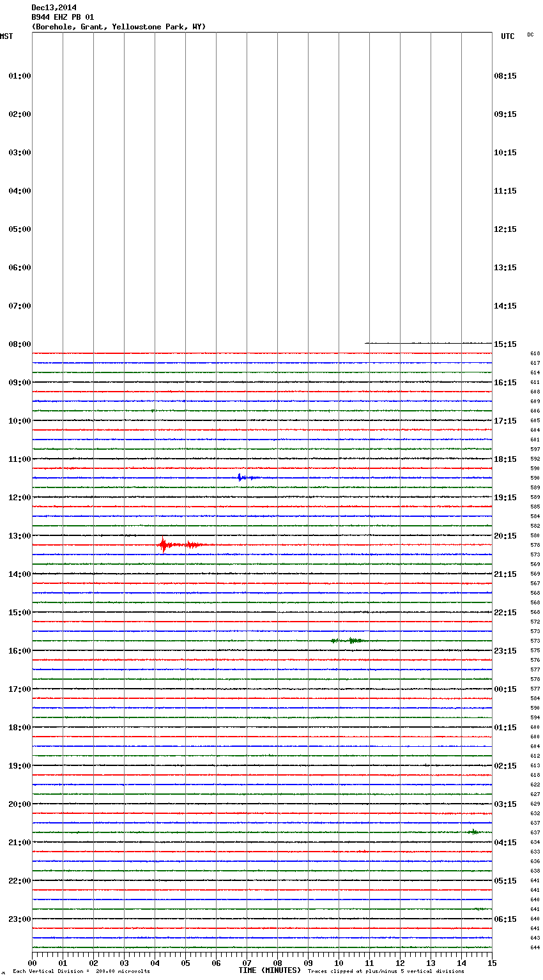
Task: Select the '23:00' MST time label
Action: (20, 919)
